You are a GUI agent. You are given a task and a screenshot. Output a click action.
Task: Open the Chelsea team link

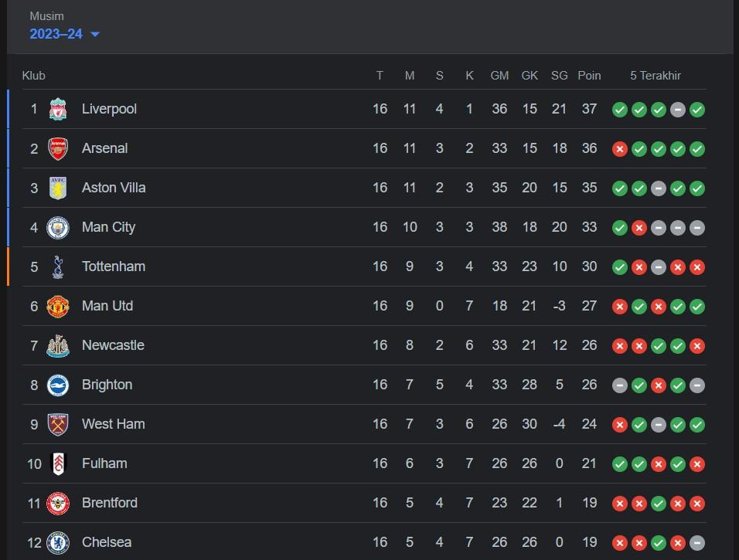(x=107, y=542)
